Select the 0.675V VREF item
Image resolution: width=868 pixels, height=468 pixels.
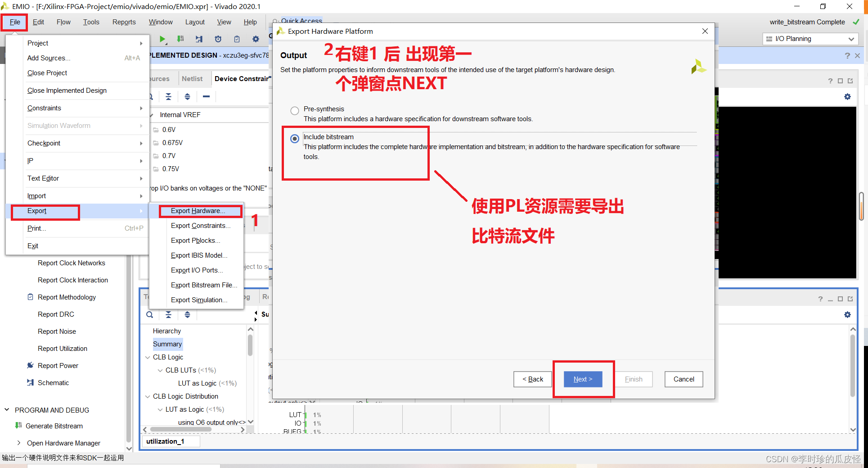click(172, 143)
